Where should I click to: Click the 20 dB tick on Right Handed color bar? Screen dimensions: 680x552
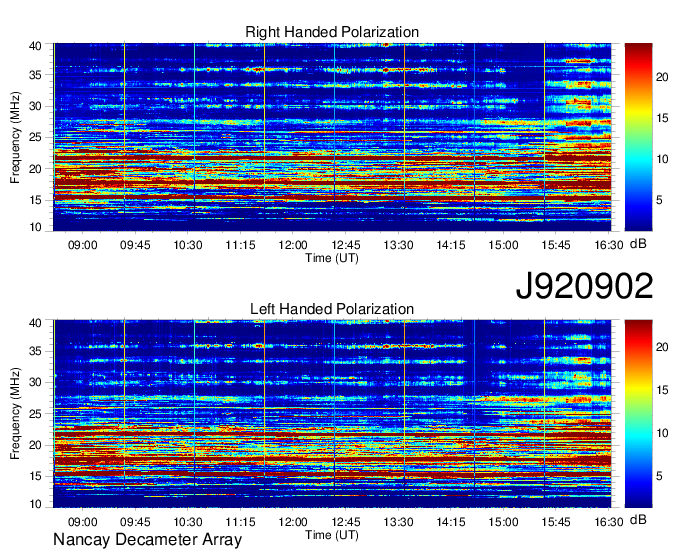662,77
